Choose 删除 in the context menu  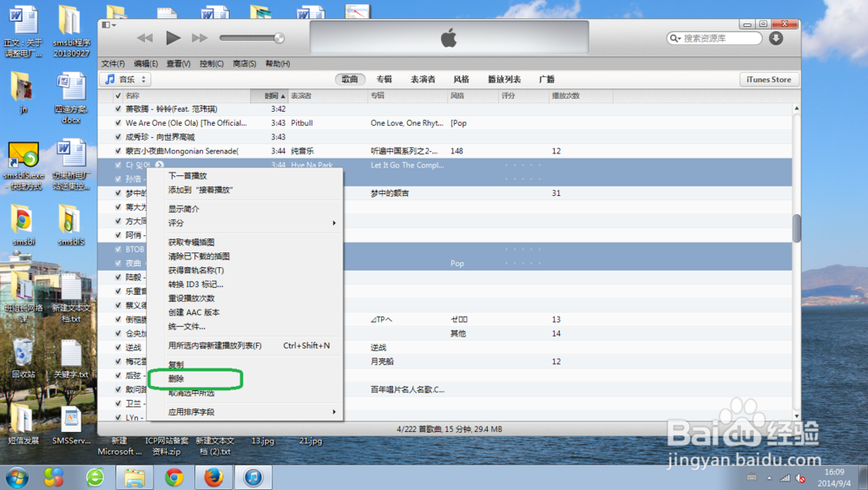pyautogui.click(x=247, y=379)
